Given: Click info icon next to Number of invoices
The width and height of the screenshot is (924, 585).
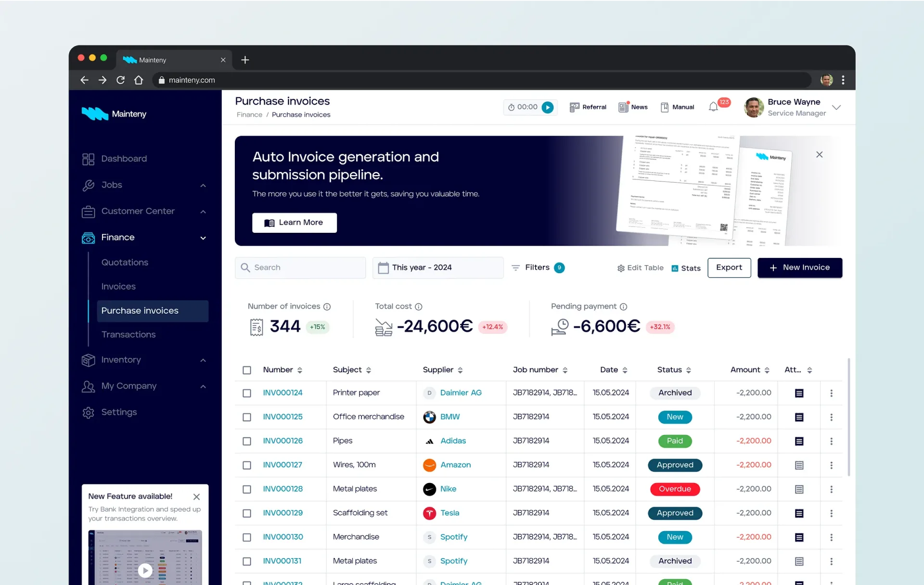Looking at the screenshot, I should (x=327, y=306).
